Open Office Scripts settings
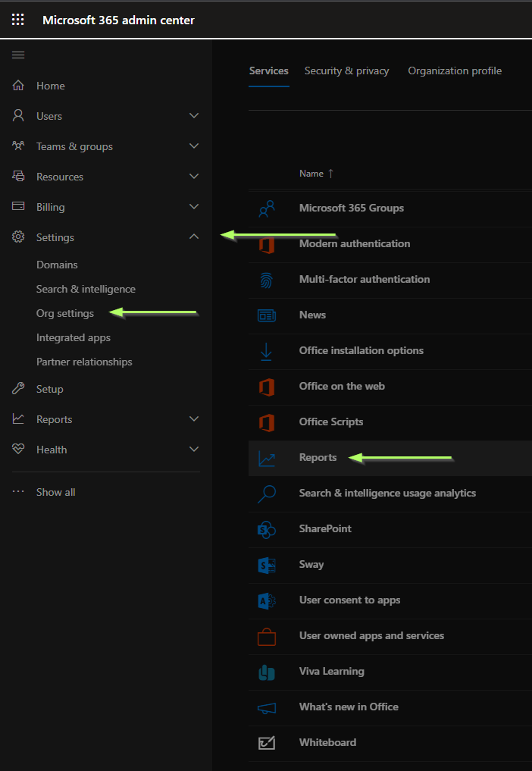The height and width of the screenshot is (771, 532). pyautogui.click(x=331, y=422)
